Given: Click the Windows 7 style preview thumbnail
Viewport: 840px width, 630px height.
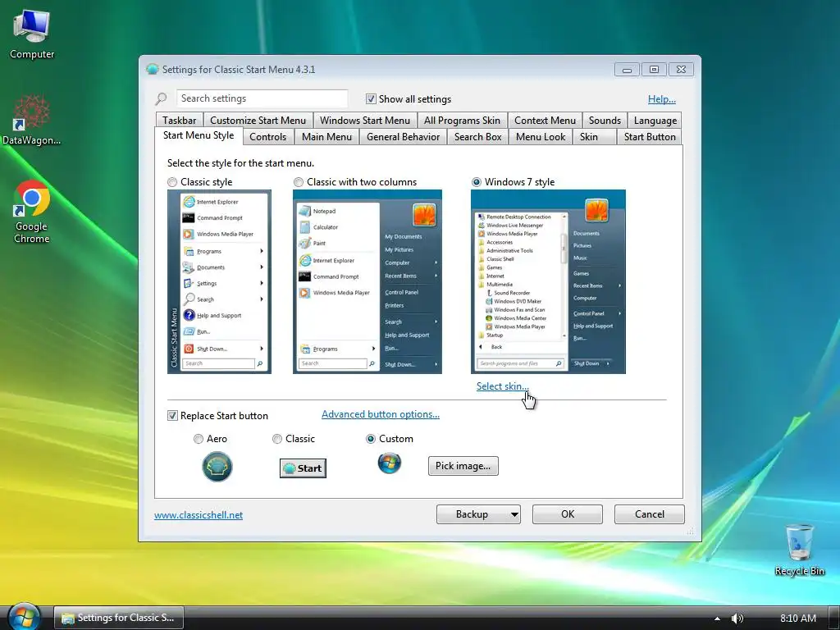Looking at the screenshot, I should coord(548,282).
